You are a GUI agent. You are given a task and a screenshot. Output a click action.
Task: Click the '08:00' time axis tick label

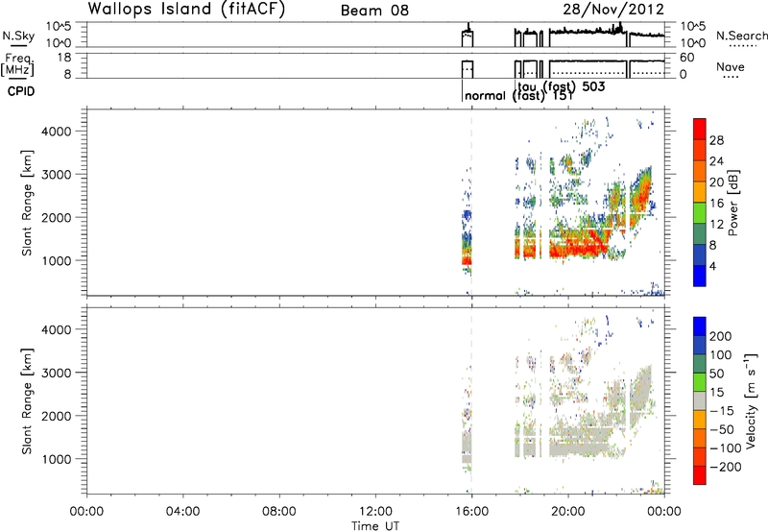tap(279, 512)
